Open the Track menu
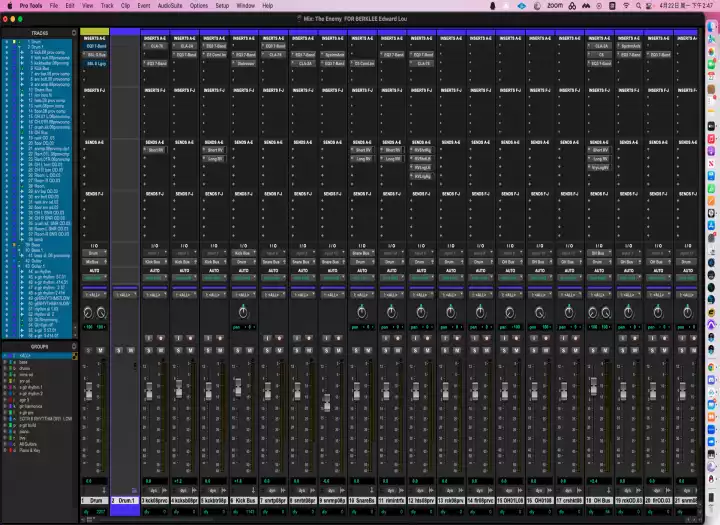720x525 pixels. pyautogui.click(x=105, y=5)
